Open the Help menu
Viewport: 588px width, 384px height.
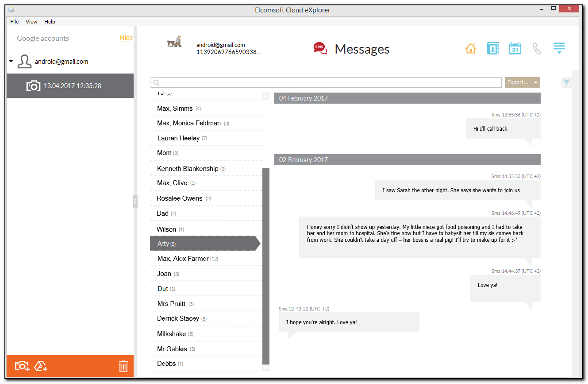click(50, 21)
